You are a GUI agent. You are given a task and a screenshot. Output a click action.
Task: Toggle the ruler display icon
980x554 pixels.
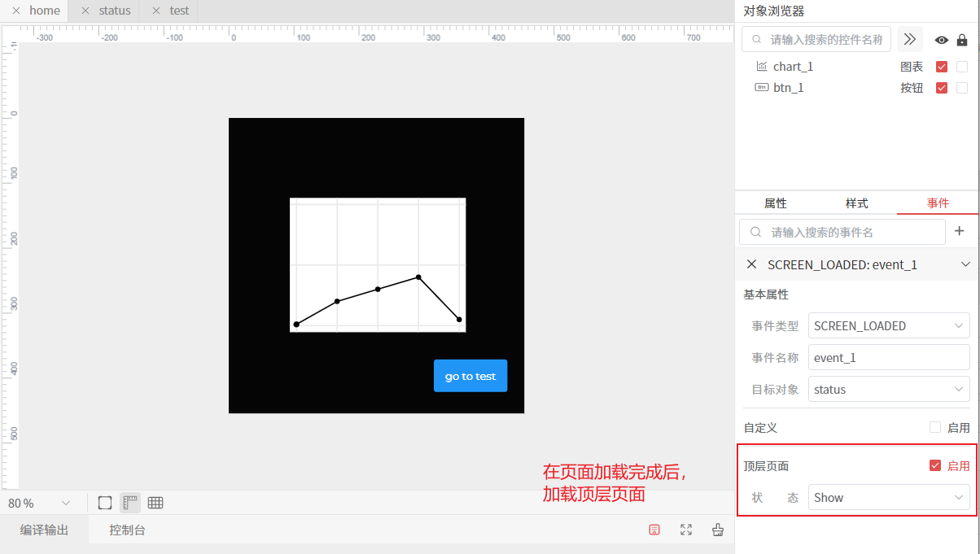click(x=130, y=503)
